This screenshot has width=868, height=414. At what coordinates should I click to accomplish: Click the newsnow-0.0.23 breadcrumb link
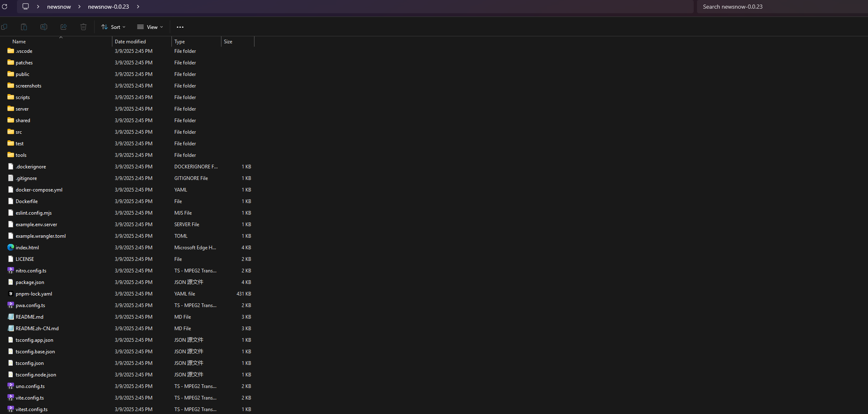pos(108,6)
